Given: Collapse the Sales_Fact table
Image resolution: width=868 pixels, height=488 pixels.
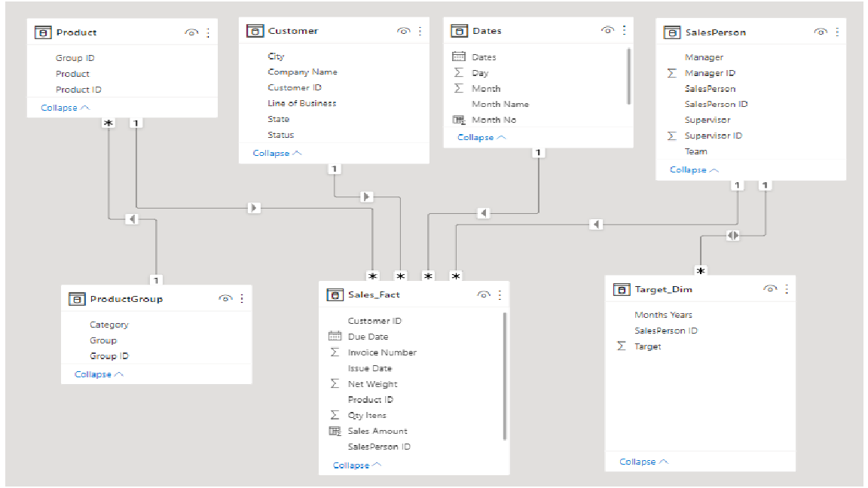Looking at the screenshot, I should [357, 465].
